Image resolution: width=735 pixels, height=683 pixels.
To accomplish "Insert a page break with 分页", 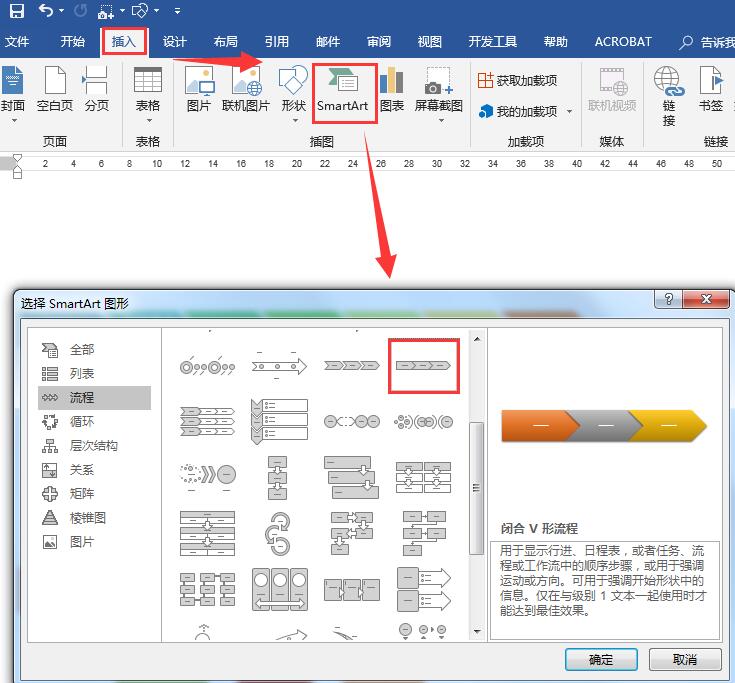I will coord(97,89).
